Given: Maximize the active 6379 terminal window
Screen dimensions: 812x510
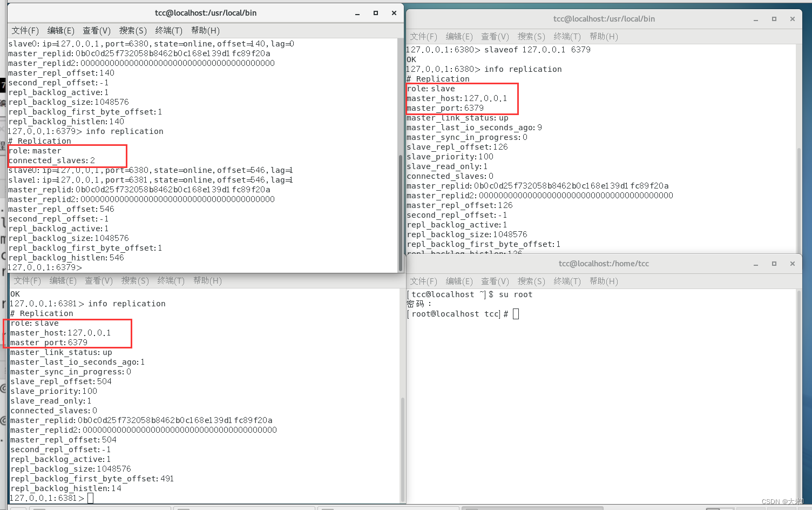Looking at the screenshot, I should pyautogui.click(x=376, y=13).
